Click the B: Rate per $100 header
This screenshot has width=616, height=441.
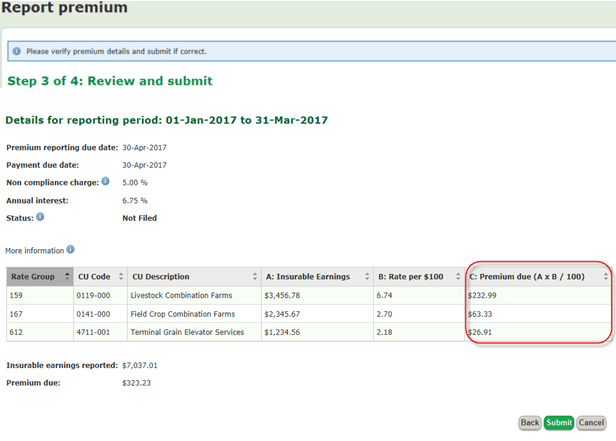(x=419, y=277)
